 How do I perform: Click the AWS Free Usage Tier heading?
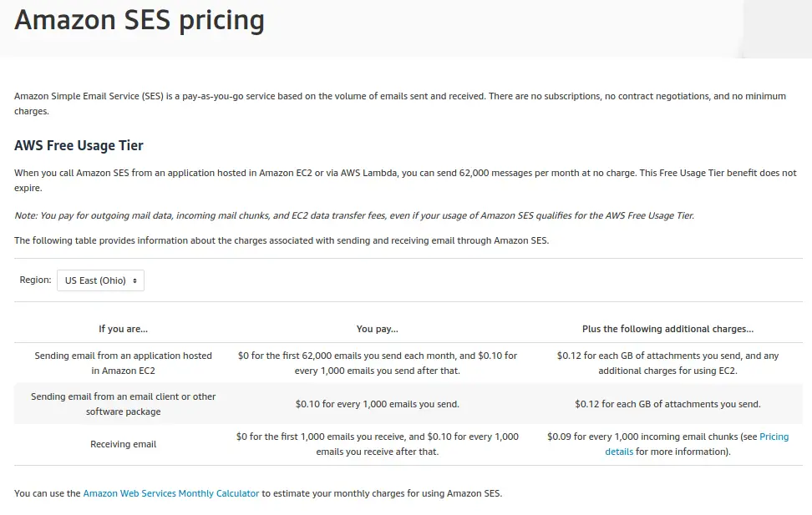tap(79, 145)
